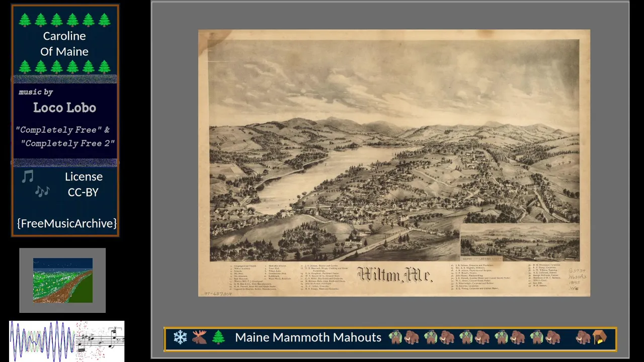Click the moose icon in the banner

[x=199, y=337]
